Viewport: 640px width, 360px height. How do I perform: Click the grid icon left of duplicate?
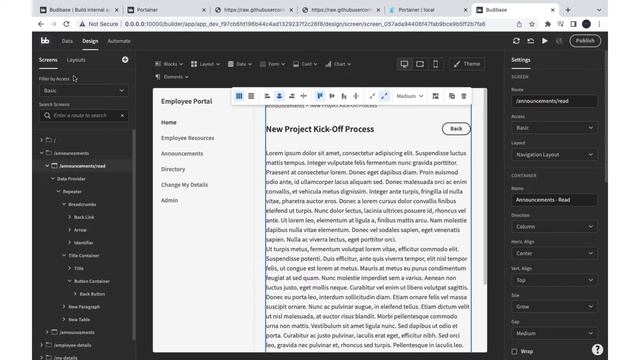tap(436, 96)
